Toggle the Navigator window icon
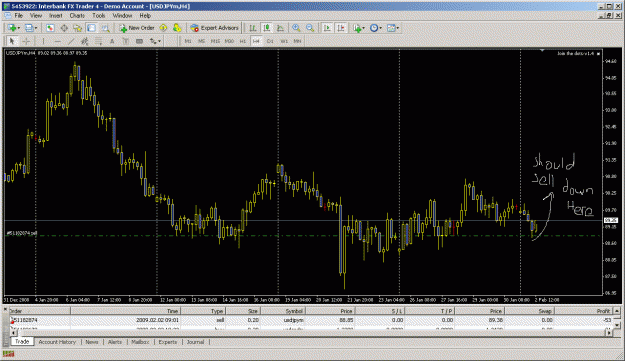The height and width of the screenshot is (361, 625). point(77,28)
